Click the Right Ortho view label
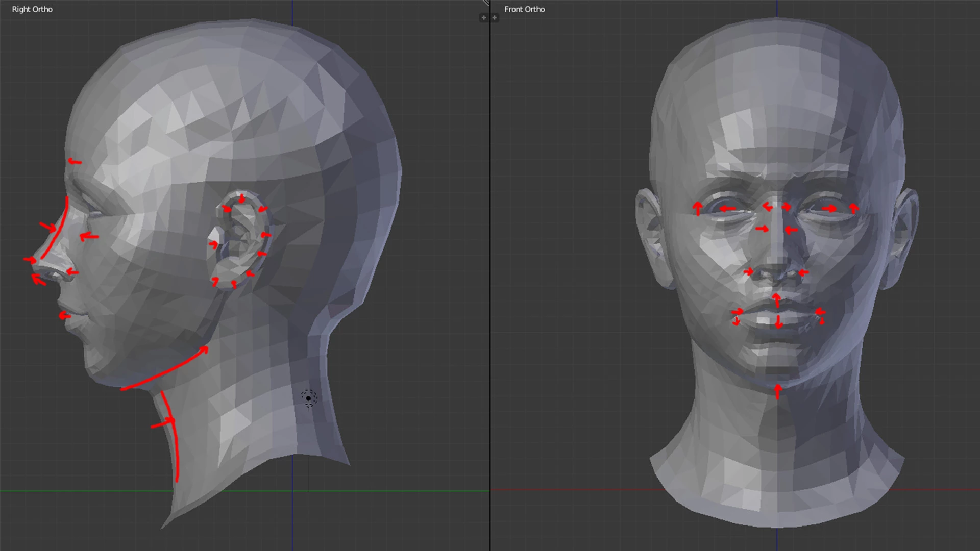This screenshot has width=980, height=551. [x=32, y=9]
